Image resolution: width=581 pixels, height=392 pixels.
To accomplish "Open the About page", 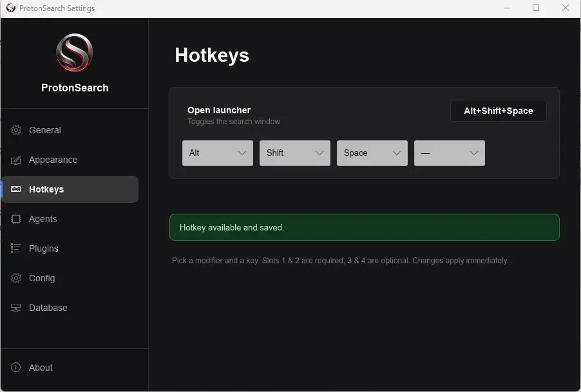I will tap(70, 367).
